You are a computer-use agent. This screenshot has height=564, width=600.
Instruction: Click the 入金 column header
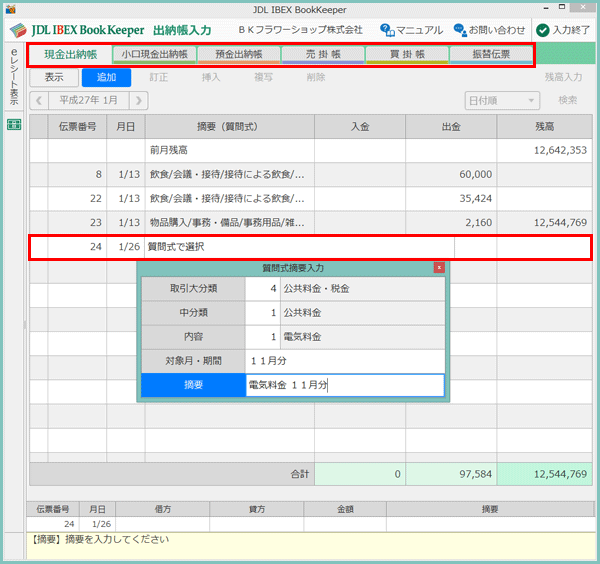click(360, 127)
